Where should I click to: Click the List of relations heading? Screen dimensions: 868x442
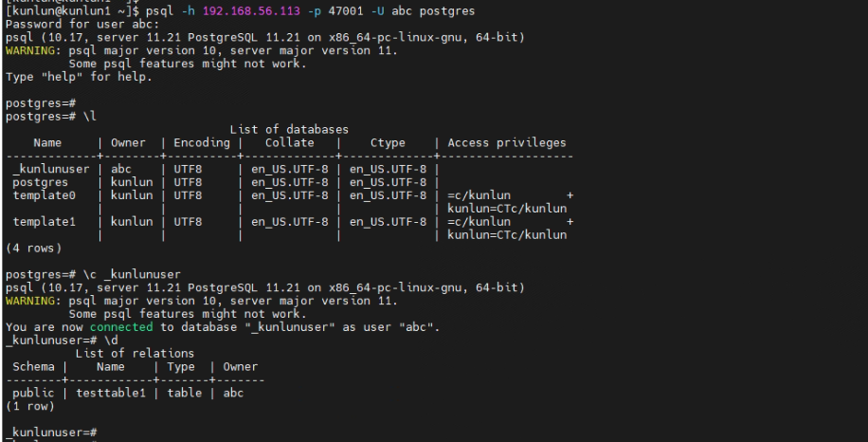point(135,354)
